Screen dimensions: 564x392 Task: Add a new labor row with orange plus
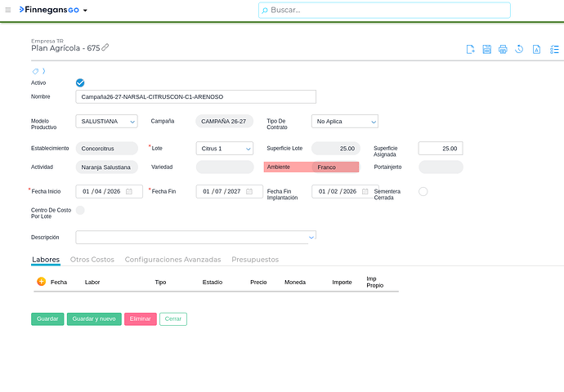[x=41, y=281]
